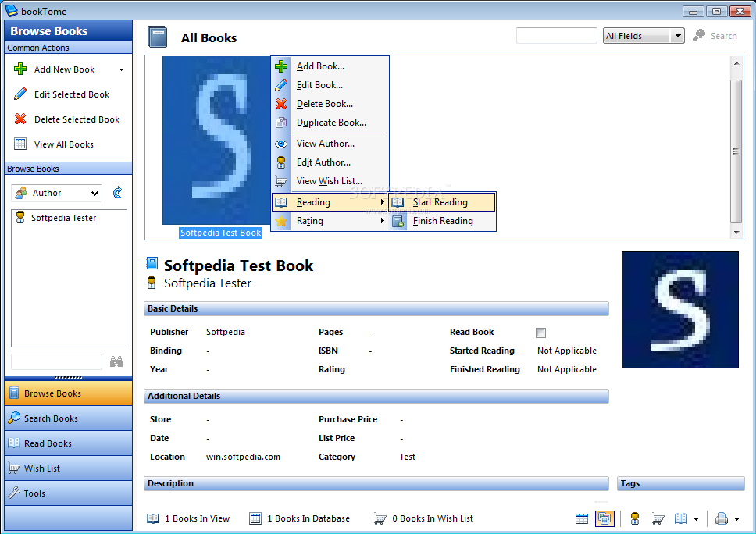
Task: Click the book list vertical scrollbar thumb
Action: 736,151
